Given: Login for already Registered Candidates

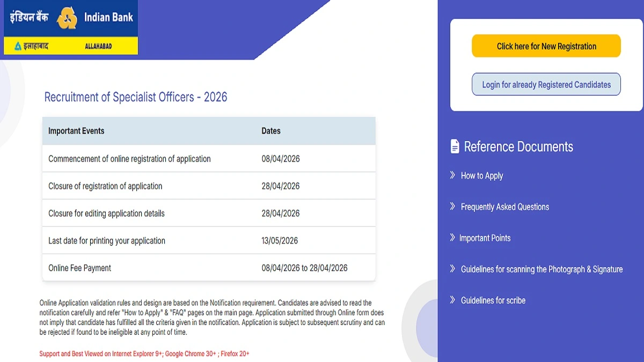Looking at the screenshot, I should coord(546,84).
